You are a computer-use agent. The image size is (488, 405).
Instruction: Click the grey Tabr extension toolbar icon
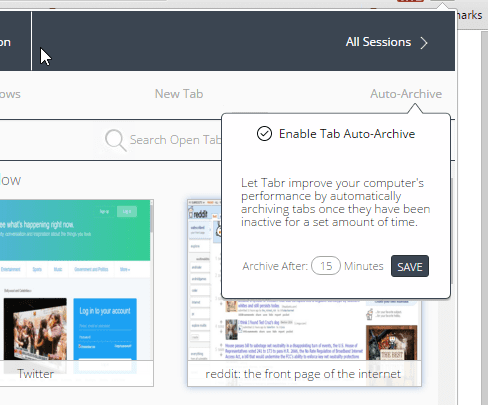pyautogui.click(x=442, y=1)
